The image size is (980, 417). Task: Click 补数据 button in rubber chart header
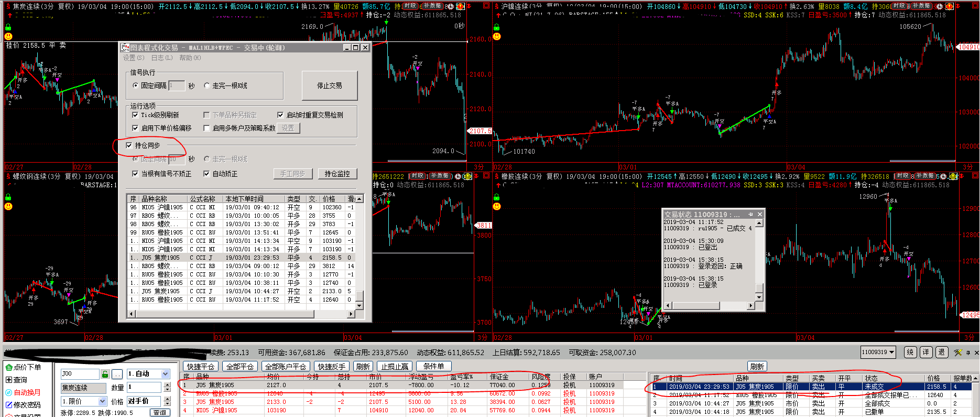(x=924, y=176)
